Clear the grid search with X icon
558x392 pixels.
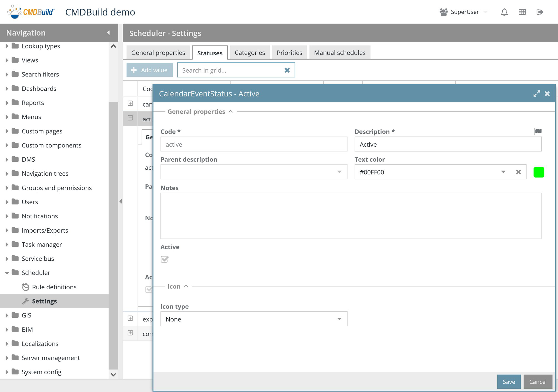coord(287,70)
